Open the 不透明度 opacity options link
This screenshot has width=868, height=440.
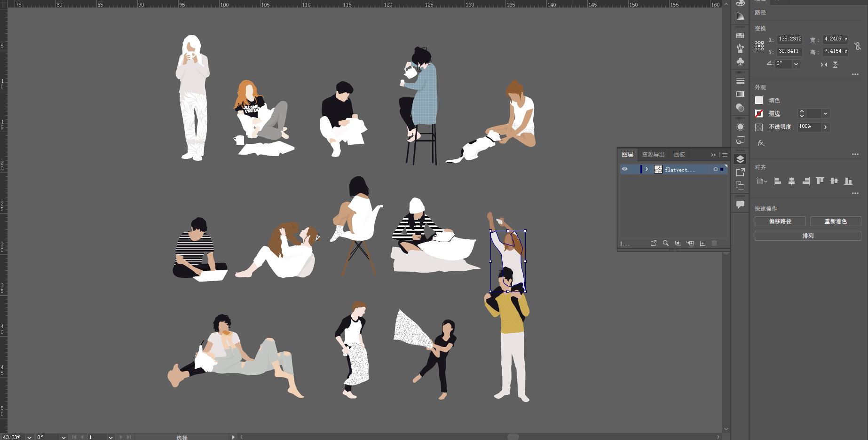point(780,127)
